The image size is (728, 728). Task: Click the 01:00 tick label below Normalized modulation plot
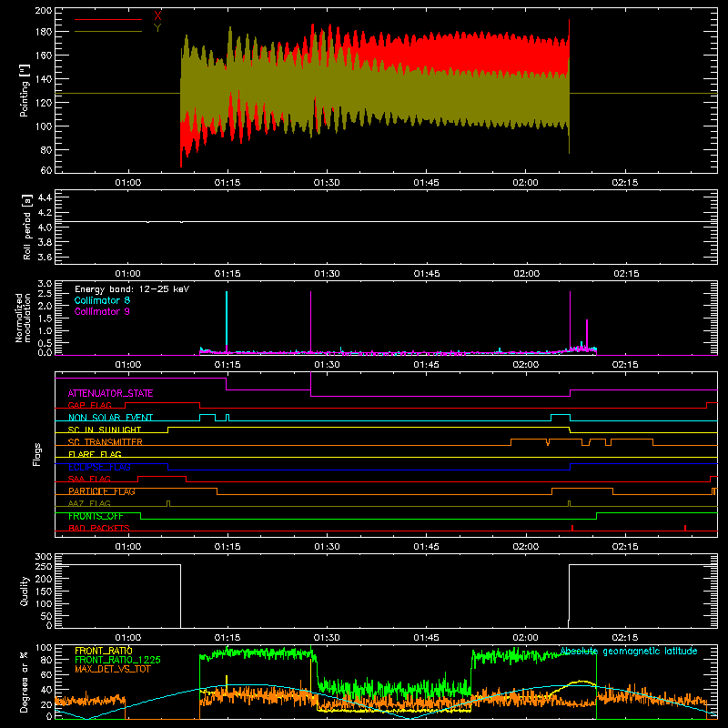tap(128, 365)
